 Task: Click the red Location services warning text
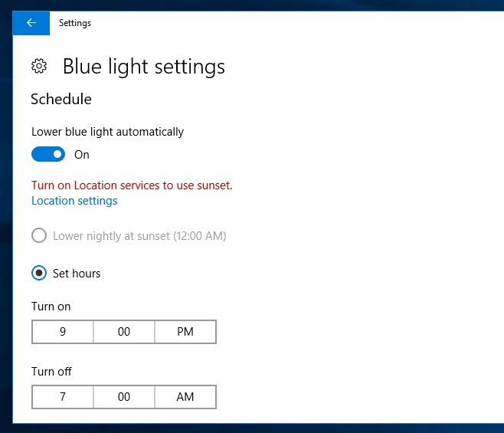(x=132, y=185)
